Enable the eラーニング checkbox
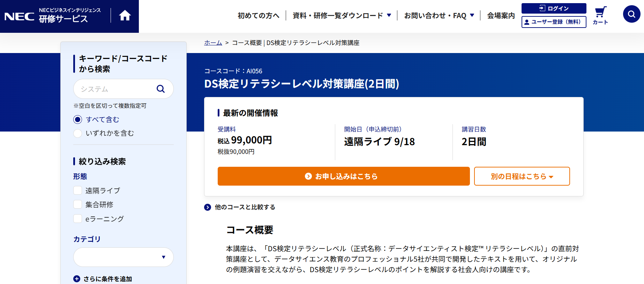The width and height of the screenshot is (644, 284). [x=78, y=219]
